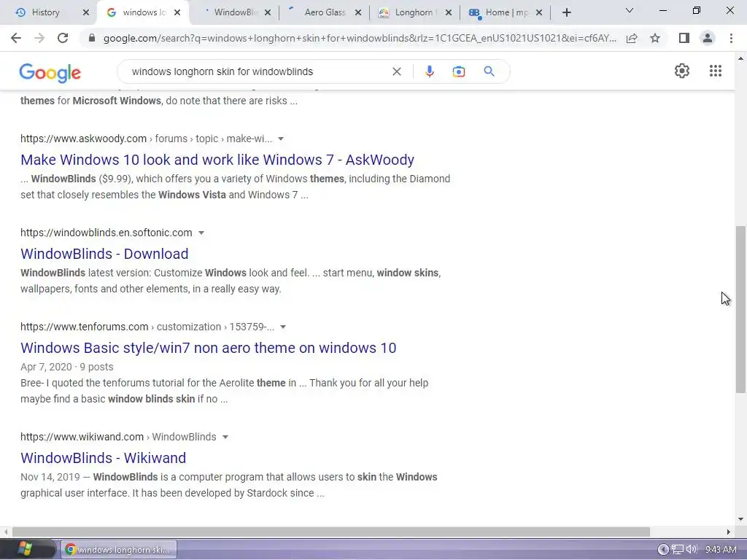Close the WindowBlinds tab
This screenshot has height=560, width=747.
point(268,12)
